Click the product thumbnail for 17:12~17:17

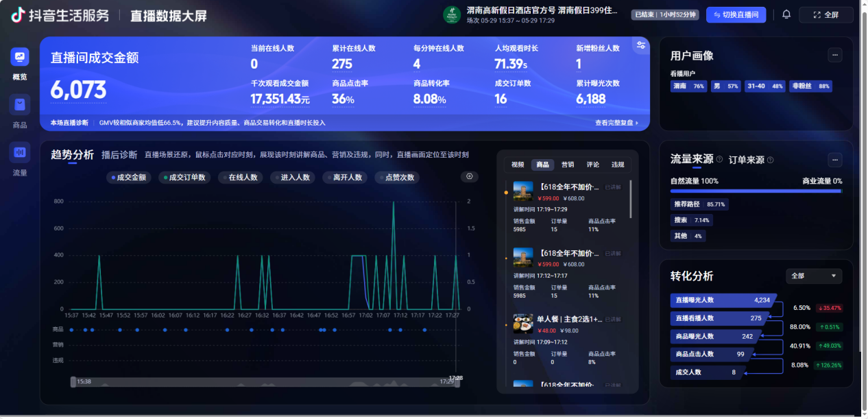pyautogui.click(x=523, y=257)
